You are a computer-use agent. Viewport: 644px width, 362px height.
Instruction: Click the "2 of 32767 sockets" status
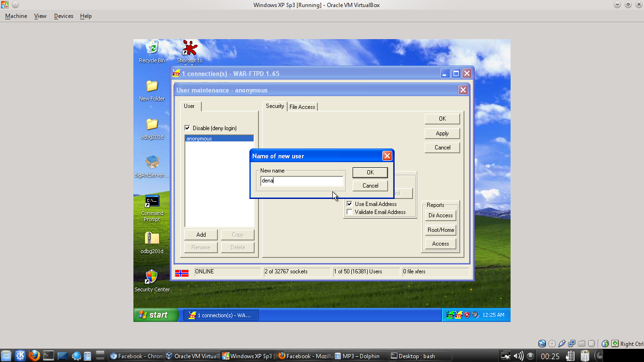[x=286, y=272]
